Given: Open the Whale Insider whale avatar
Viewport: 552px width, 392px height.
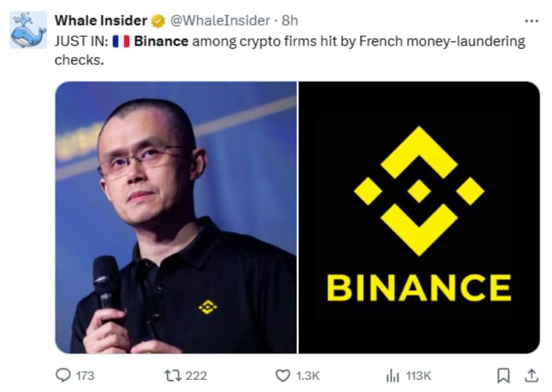Looking at the screenshot, I should click(x=28, y=29).
